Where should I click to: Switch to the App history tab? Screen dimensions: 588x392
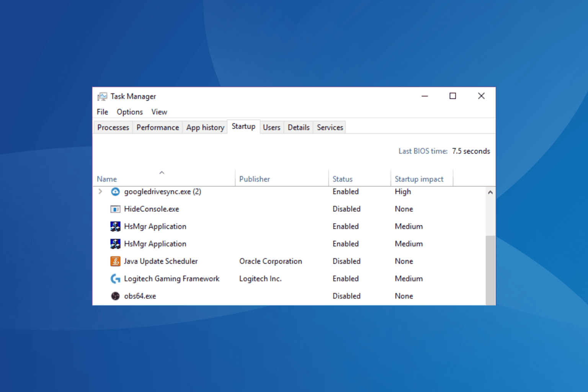point(205,127)
